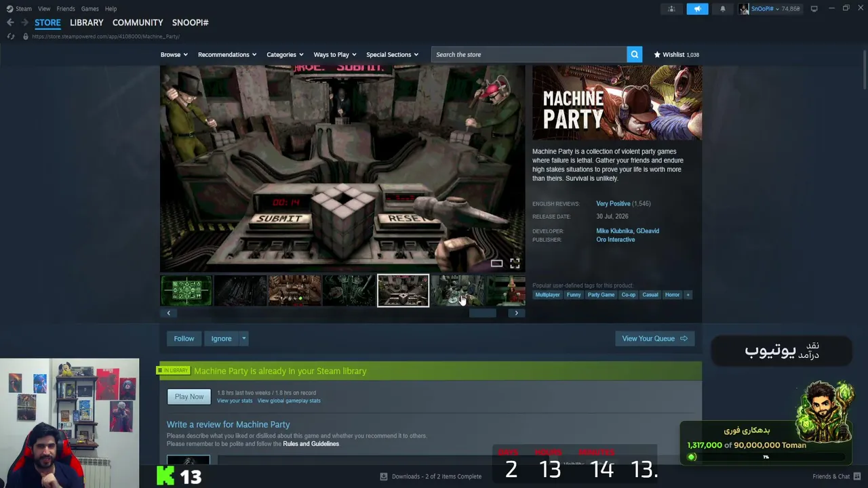Click the Ignore button
868x488 pixels.
[x=221, y=338]
